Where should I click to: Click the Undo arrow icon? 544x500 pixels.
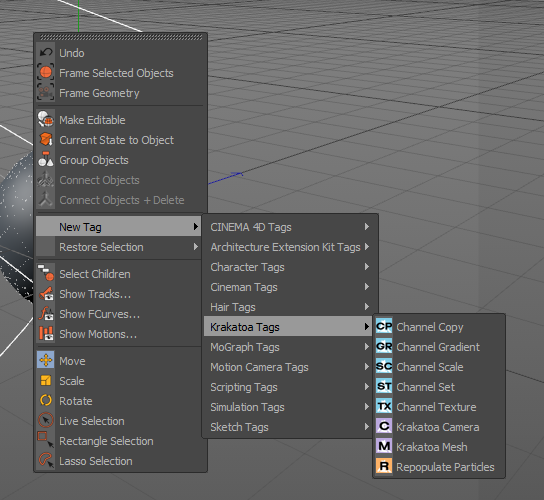(46, 53)
